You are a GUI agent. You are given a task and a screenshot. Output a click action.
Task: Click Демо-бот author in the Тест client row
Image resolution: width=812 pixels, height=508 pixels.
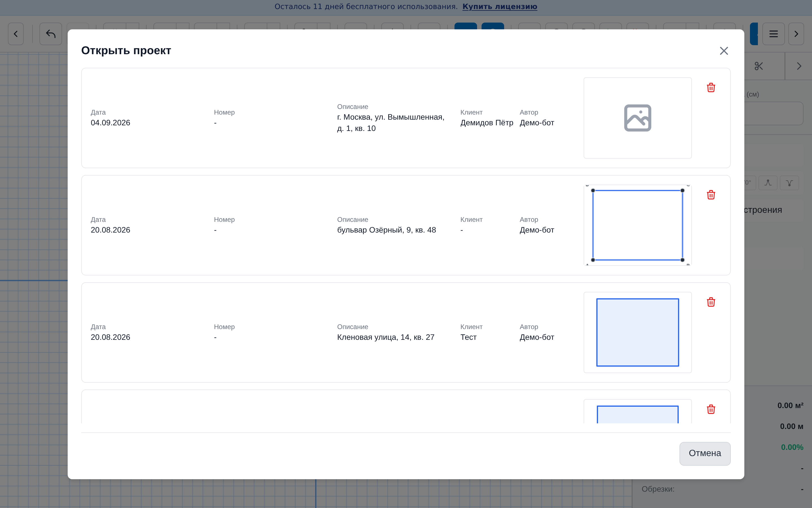click(x=537, y=337)
